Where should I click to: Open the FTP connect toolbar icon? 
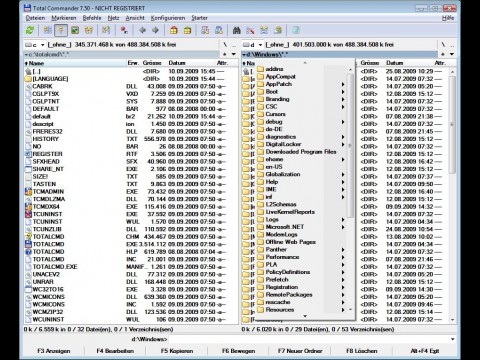click(x=205, y=30)
